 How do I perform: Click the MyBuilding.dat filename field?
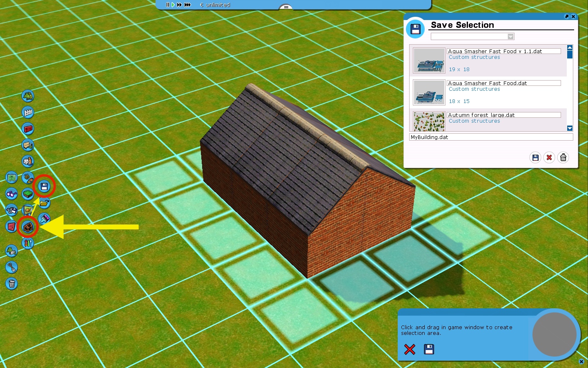491,137
